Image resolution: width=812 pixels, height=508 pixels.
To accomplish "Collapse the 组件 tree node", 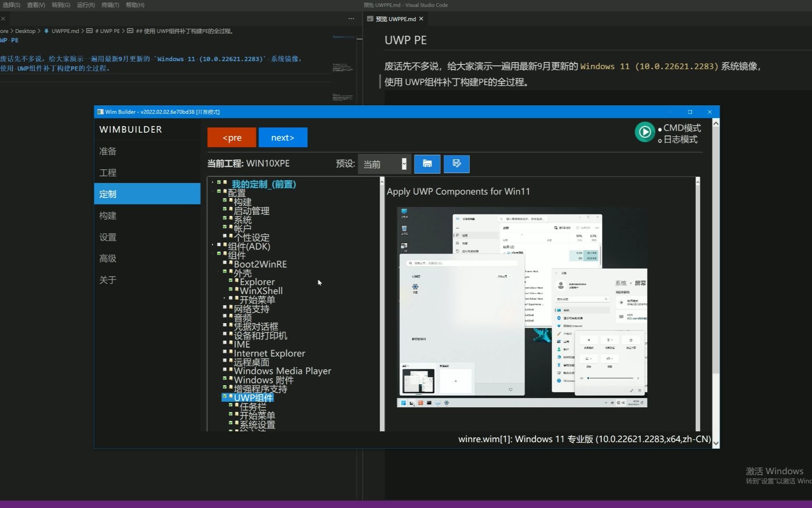I will coord(212,254).
